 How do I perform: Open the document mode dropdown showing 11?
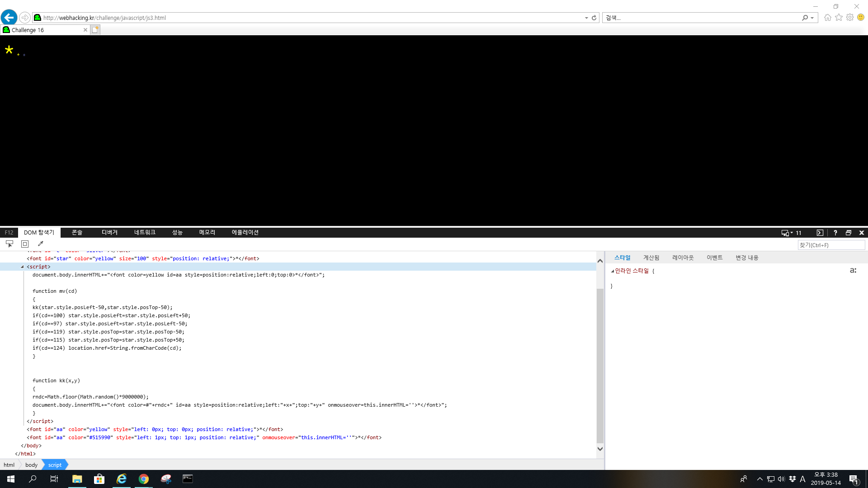point(791,233)
